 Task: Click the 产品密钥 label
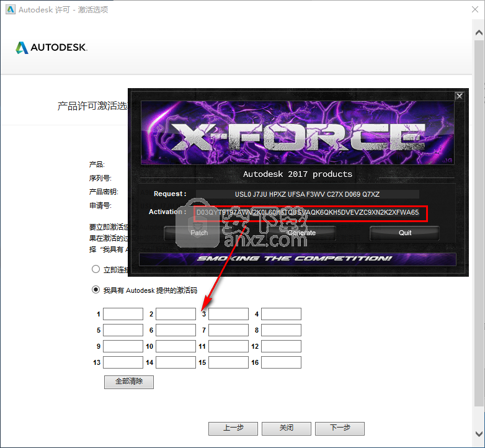click(x=104, y=192)
